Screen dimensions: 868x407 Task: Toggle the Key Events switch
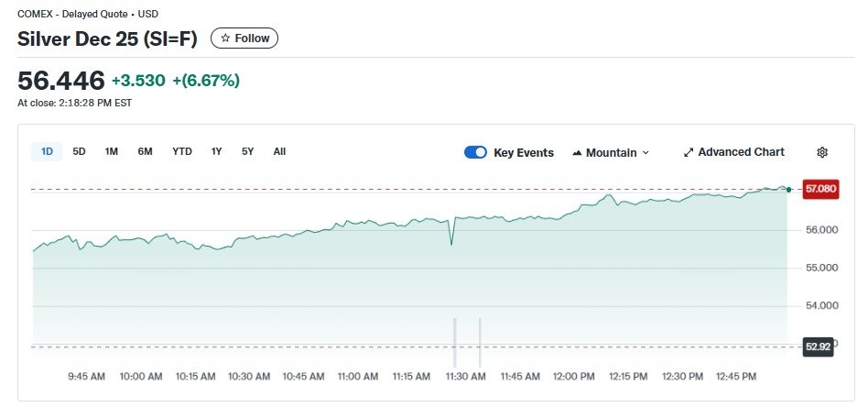coord(475,152)
